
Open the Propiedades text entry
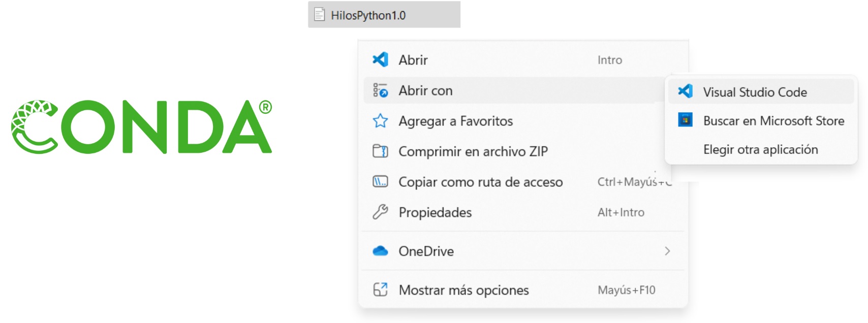click(x=435, y=212)
